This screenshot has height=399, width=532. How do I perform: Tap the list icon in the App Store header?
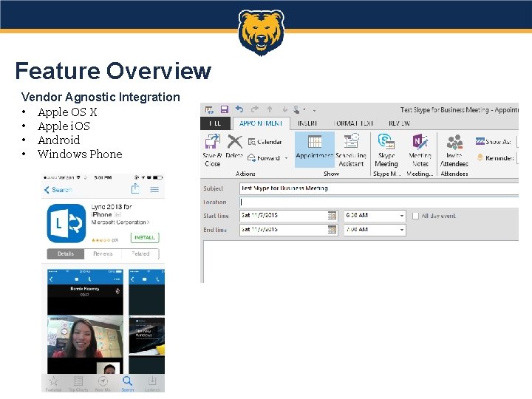tap(154, 189)
